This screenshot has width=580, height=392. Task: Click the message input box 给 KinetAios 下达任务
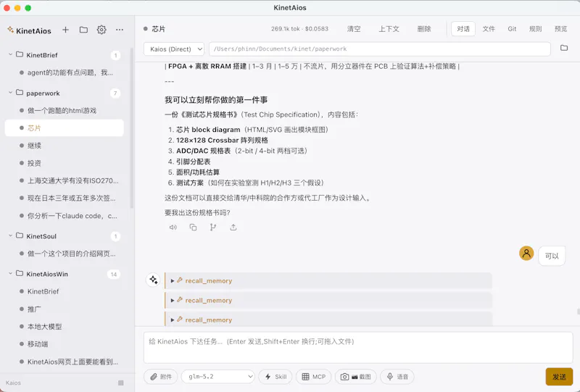(358, 348)
